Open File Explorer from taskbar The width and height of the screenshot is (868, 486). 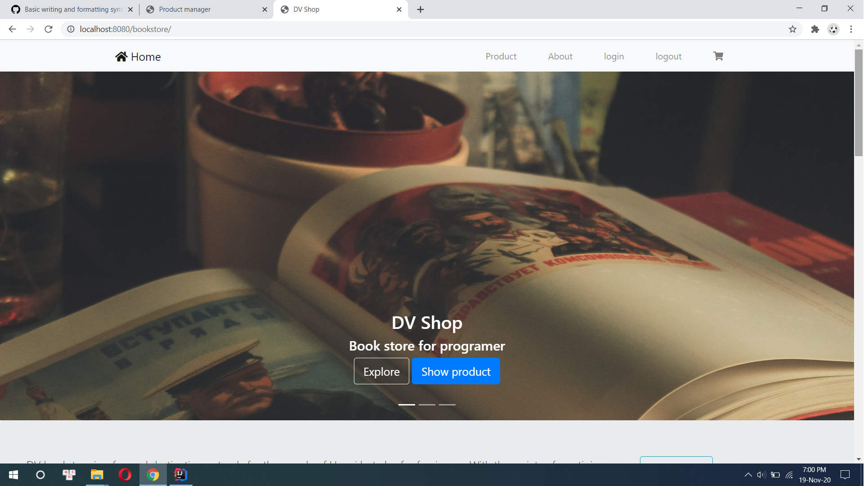97,475
